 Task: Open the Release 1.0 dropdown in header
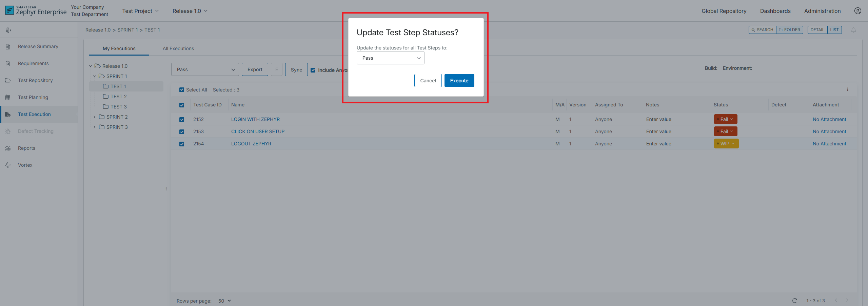click(190, 11)
